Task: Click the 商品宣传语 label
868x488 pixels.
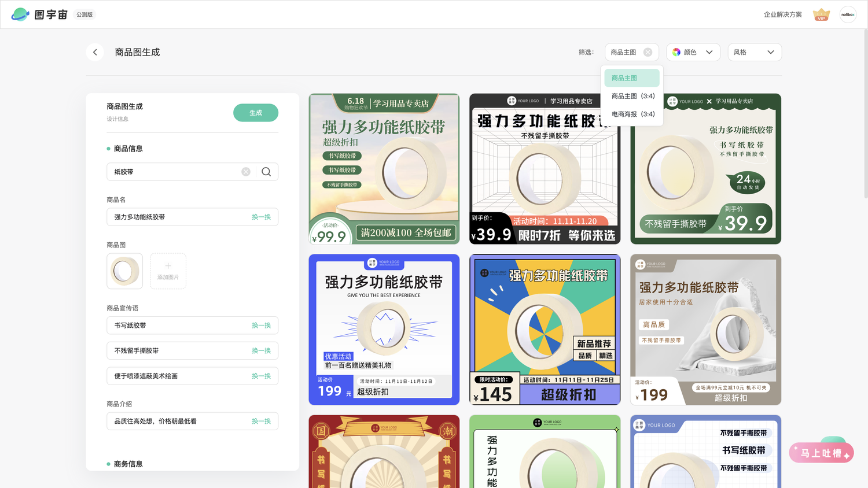Action: pos(123,308)
